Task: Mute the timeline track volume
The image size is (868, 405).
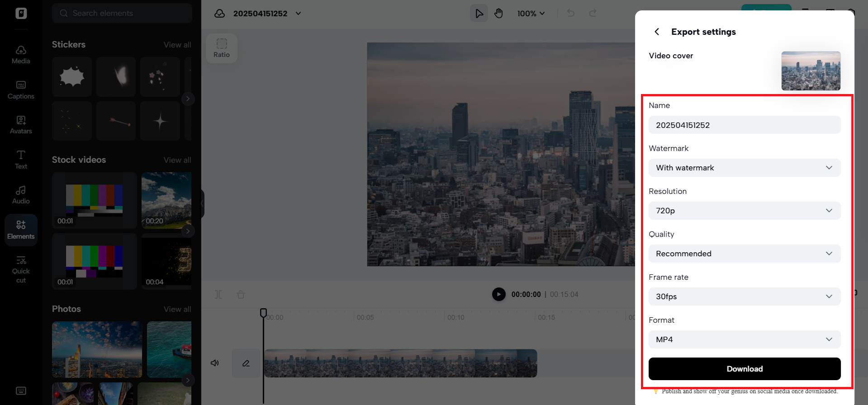Action: 215,363
